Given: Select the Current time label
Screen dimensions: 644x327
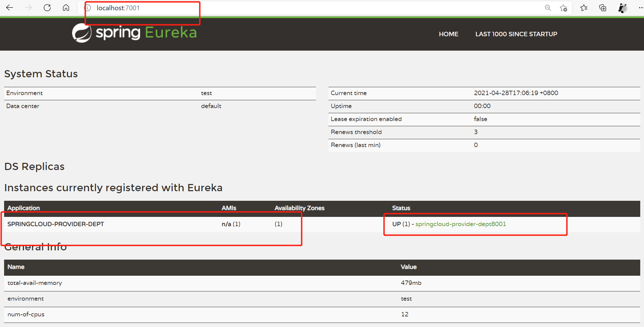Looking at the screenshot, I should click(349, 93).
